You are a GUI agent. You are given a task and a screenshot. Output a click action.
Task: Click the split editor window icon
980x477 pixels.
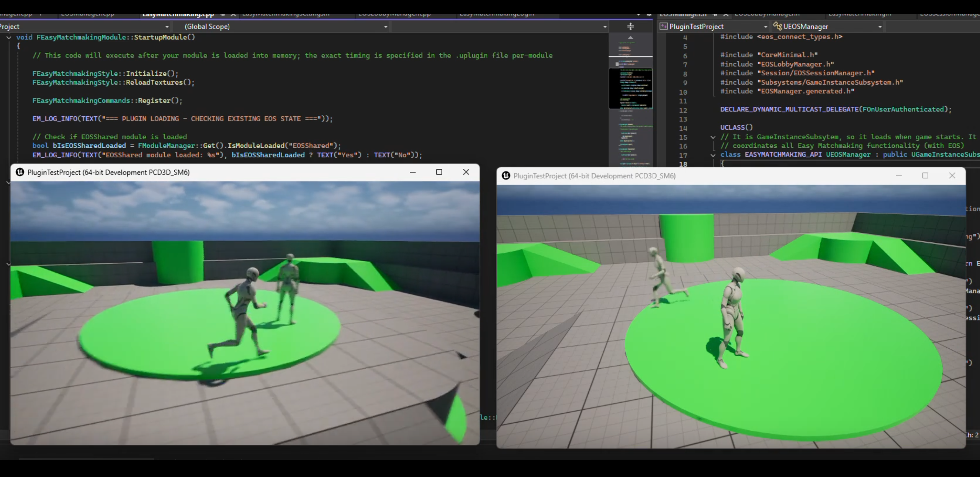(x=630, y=26)
